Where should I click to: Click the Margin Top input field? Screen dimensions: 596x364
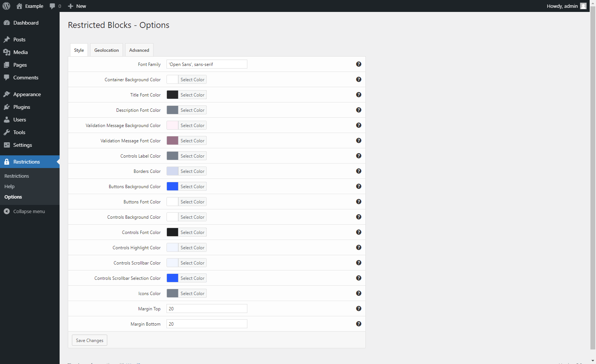[x=207, y=308]
